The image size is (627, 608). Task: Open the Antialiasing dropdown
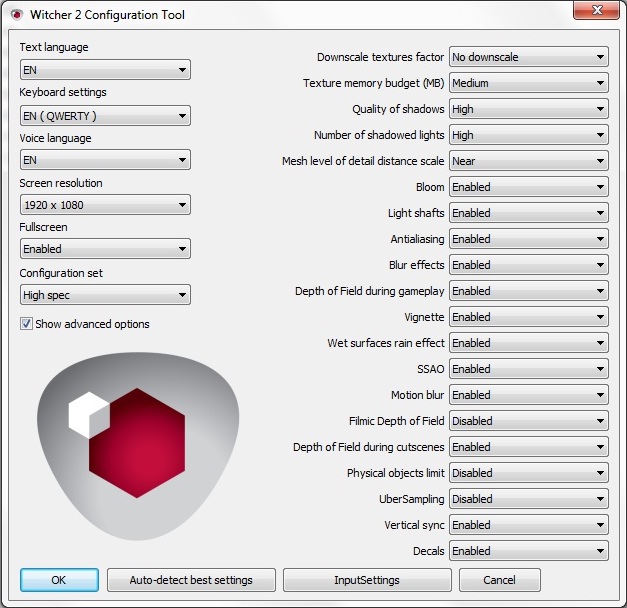pos(529,239)
